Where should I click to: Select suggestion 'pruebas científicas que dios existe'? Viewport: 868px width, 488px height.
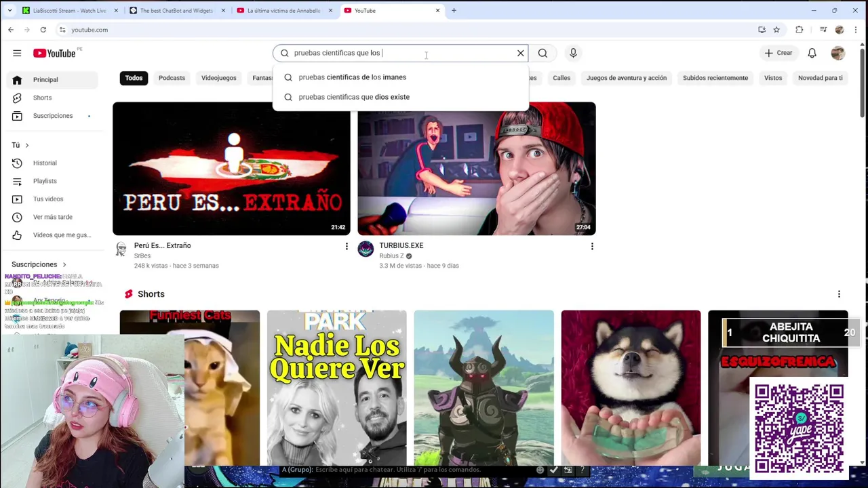tap(400, 97)
